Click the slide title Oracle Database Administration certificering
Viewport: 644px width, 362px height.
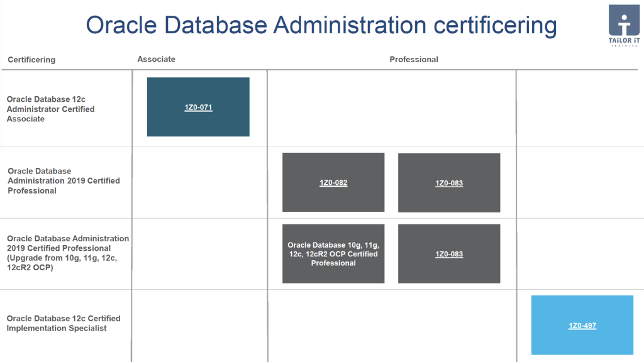(321, 25)
